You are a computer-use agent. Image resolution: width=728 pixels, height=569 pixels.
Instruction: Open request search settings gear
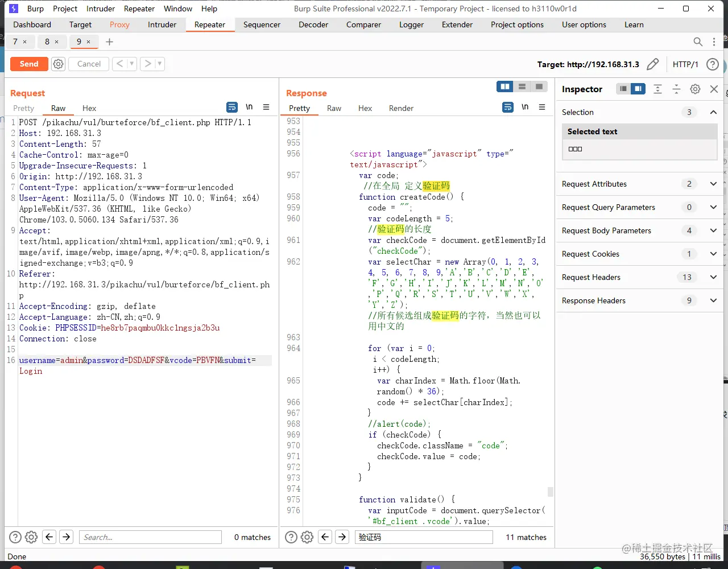point(31,537)
